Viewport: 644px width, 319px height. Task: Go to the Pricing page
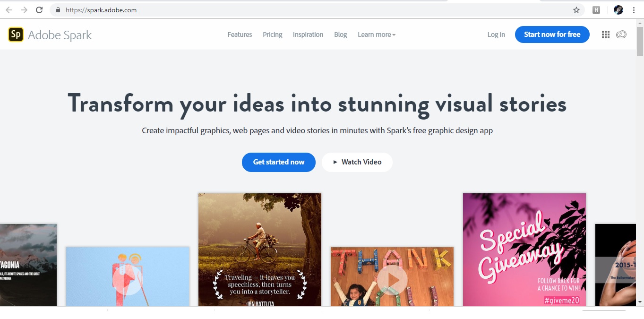point(273,34)
